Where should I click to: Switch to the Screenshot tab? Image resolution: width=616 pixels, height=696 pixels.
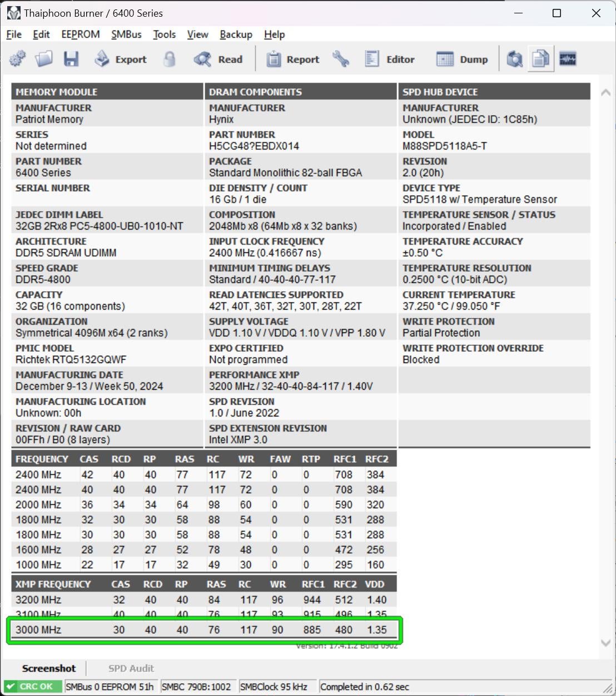click(49, 668)
